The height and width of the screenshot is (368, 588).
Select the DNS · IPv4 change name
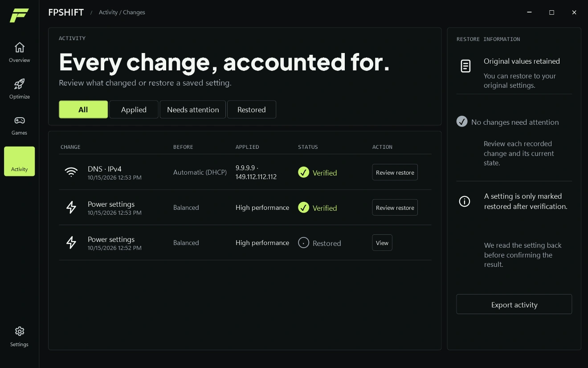tap(105, 169)
